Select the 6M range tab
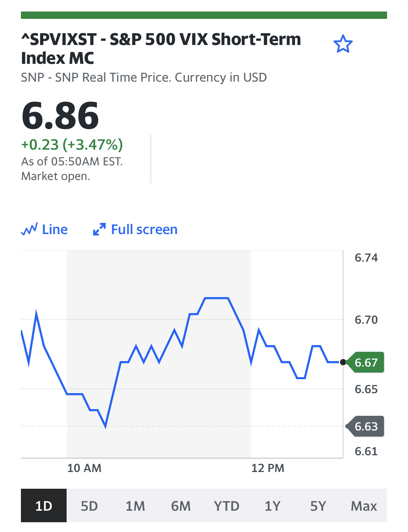This screenshot has height=532, width=408. [x=181, y=505]
